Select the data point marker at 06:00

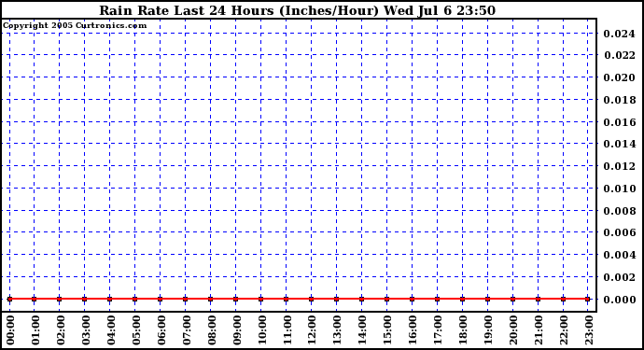coord(161,299)
